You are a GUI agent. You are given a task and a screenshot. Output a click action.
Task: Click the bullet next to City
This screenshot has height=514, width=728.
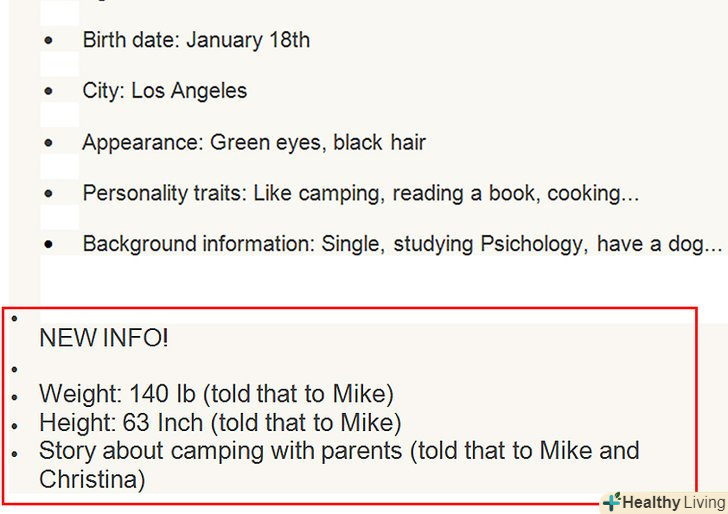49,91
